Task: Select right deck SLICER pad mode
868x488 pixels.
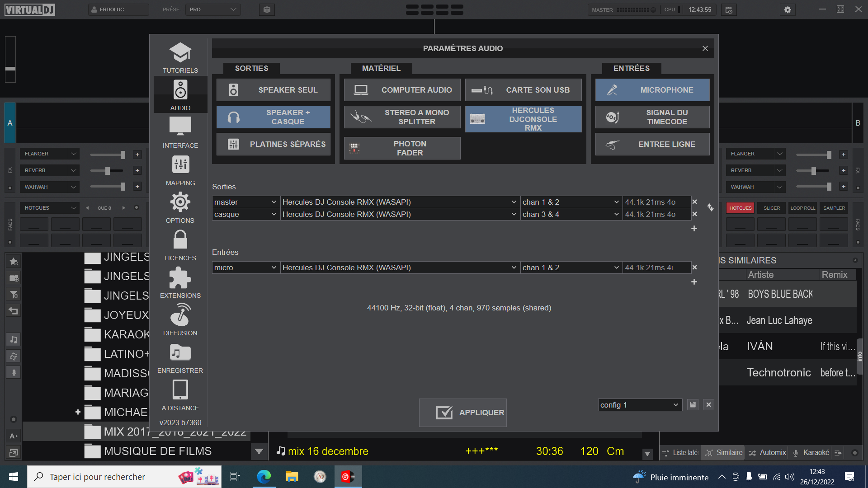Action: (x=772, y=208)
